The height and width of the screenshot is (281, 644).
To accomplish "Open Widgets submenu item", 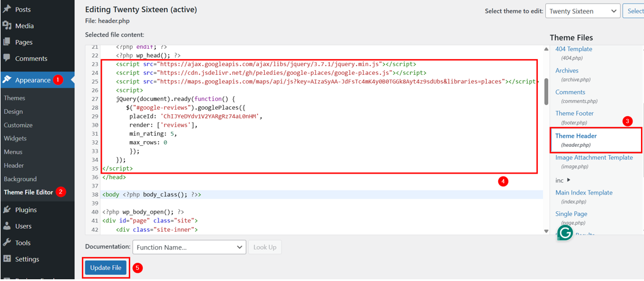I will click(x=15, y=138).
